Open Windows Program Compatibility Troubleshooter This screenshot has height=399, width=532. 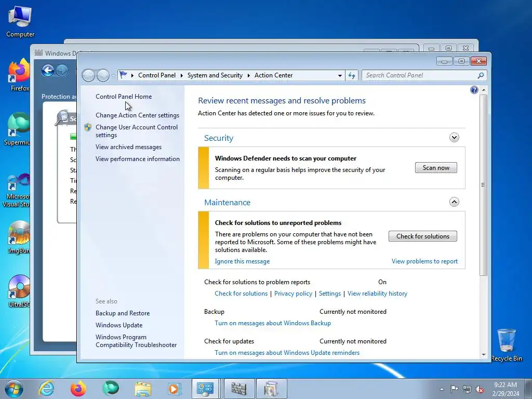pos(136,341)
